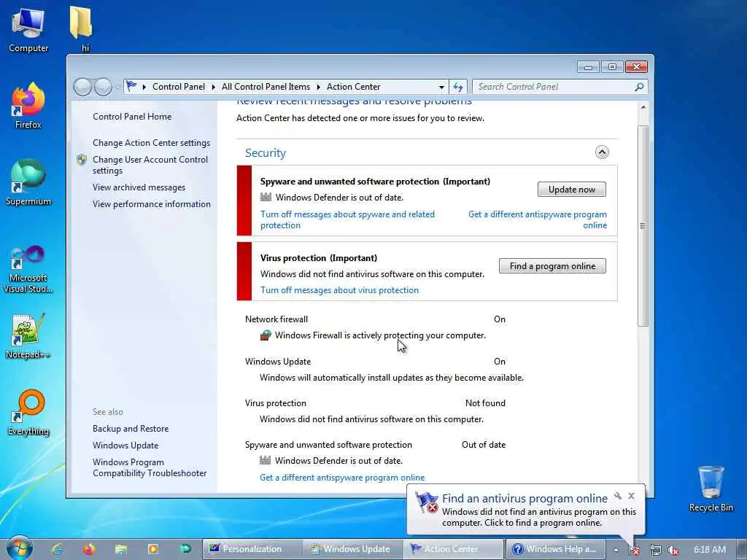Open Firefox from the taskbar pinned icon
This screenshot has height=560, width=747.
[89, 549]
